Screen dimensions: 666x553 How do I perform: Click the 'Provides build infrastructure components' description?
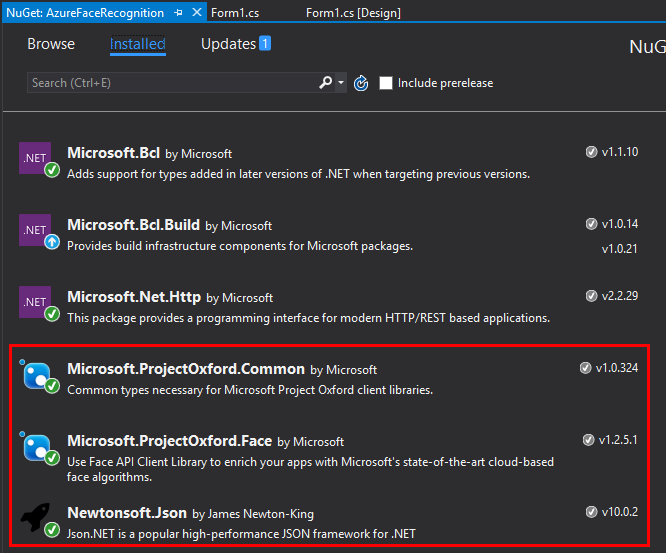coord(240,246)
